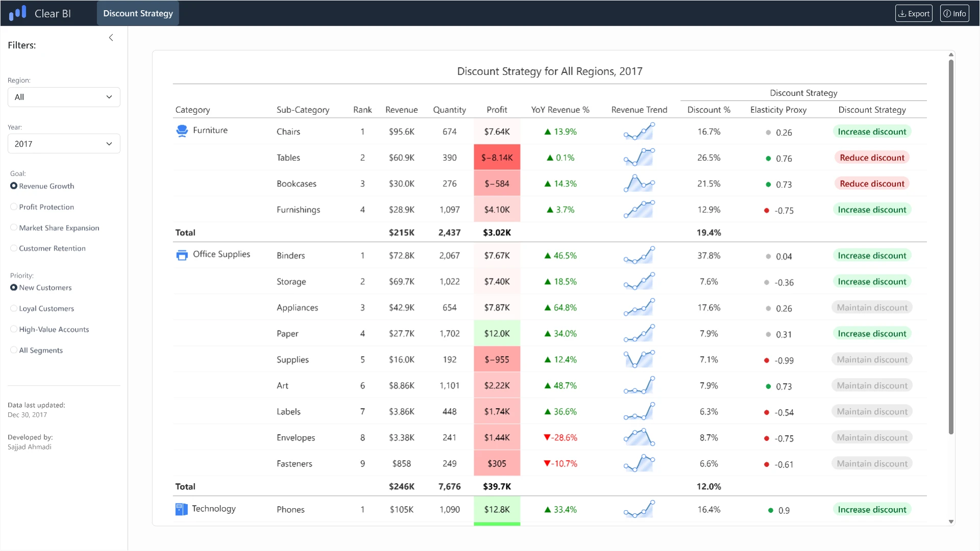Image resolution: width=980 pixels, height=551 pixels.
Task: Click the Office Supplies total profit $39.7K
Action: pos(497,487)
